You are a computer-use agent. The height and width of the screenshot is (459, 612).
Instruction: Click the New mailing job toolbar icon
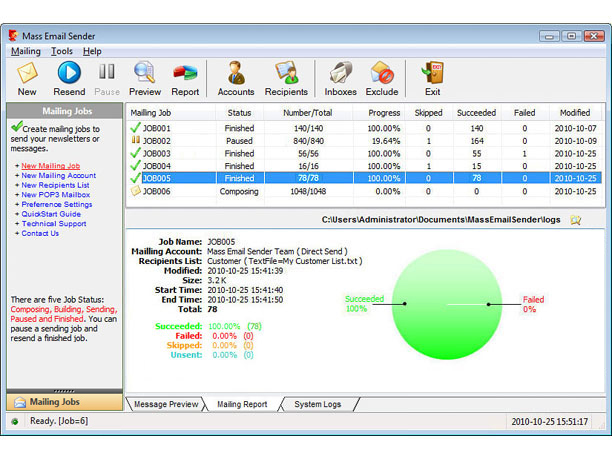point(27,73)
